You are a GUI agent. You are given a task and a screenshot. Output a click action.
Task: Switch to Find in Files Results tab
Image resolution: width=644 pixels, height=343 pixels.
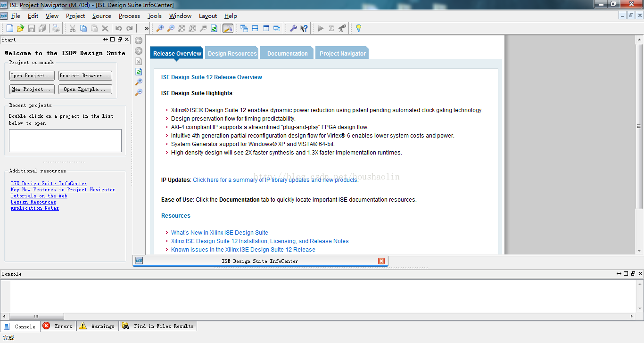point(158,326)
